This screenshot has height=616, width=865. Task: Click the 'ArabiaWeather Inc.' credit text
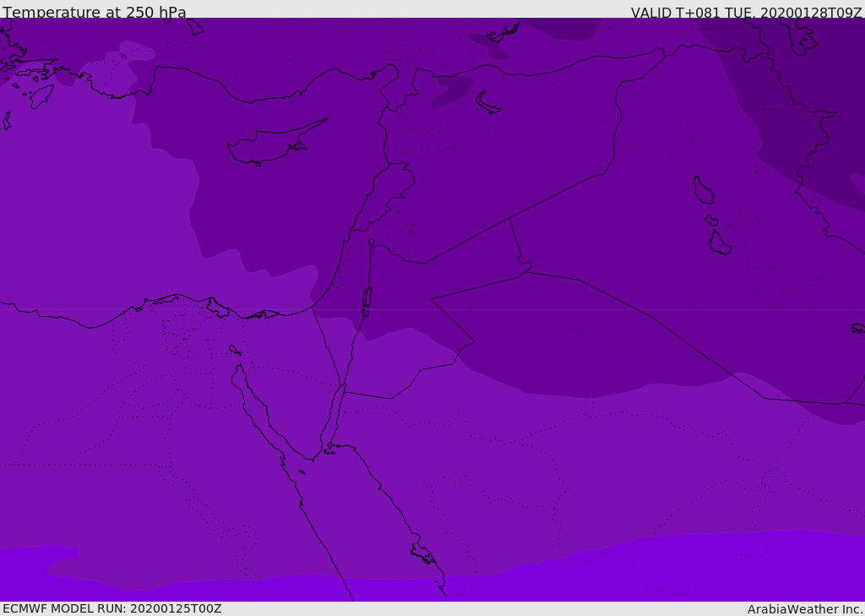pos(806,609)
